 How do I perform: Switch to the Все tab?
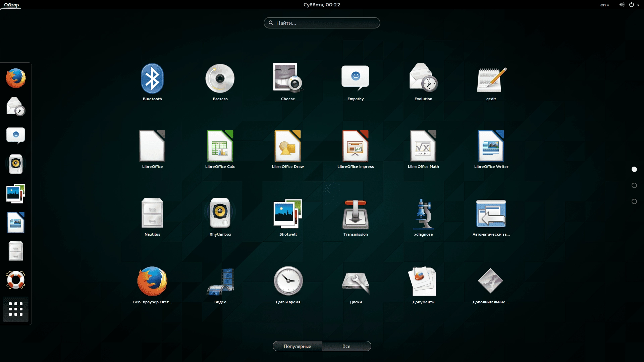click(x=346, y=346)
